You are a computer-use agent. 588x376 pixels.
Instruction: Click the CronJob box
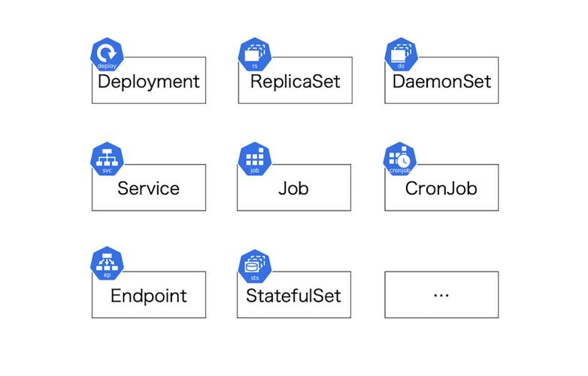(x=441, y=187)
